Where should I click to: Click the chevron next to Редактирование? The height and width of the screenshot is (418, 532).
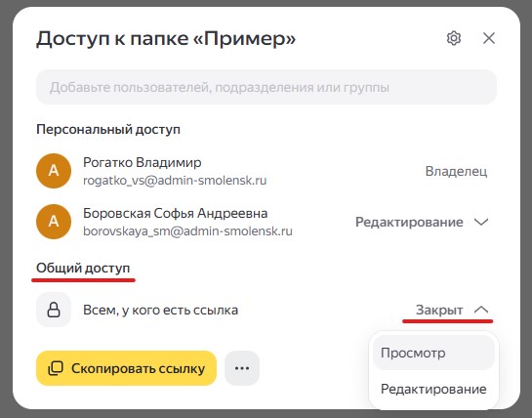[x=481, y=222]
